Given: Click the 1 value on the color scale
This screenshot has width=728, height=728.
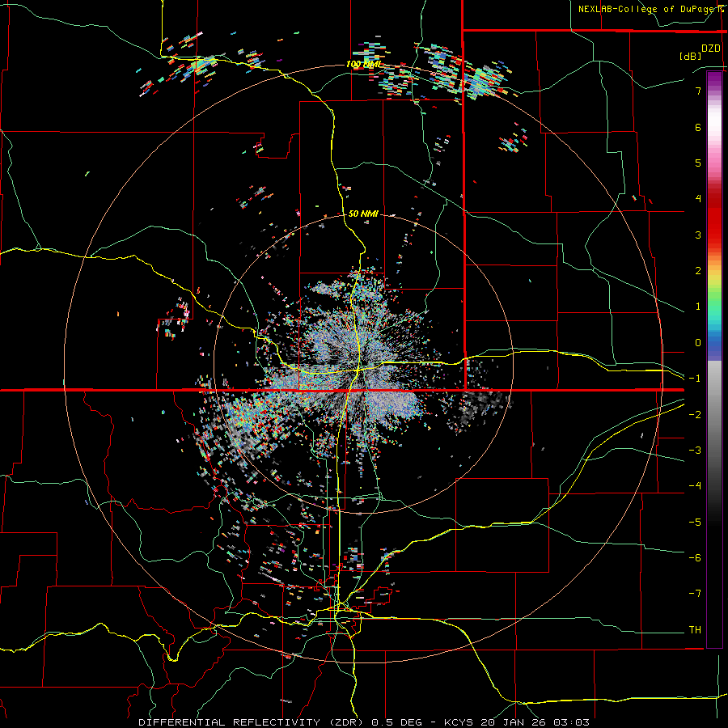Looking at the screenshot, I should click(698, 307).
